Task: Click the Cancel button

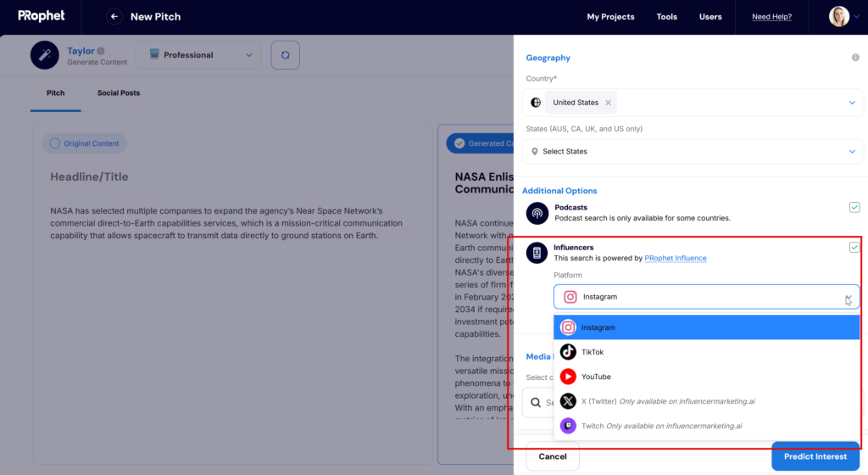Action: (x=553, y=456)
